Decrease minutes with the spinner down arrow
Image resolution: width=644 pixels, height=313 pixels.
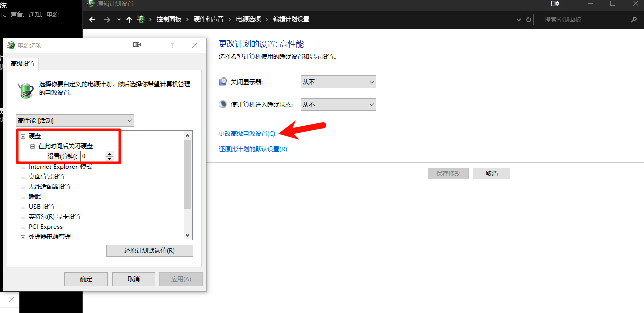click(x=109, y=159)
